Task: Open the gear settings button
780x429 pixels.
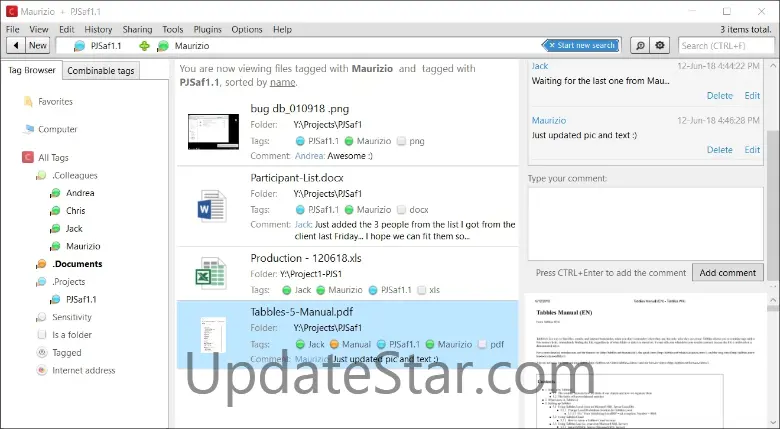Action: click(660, 46)
